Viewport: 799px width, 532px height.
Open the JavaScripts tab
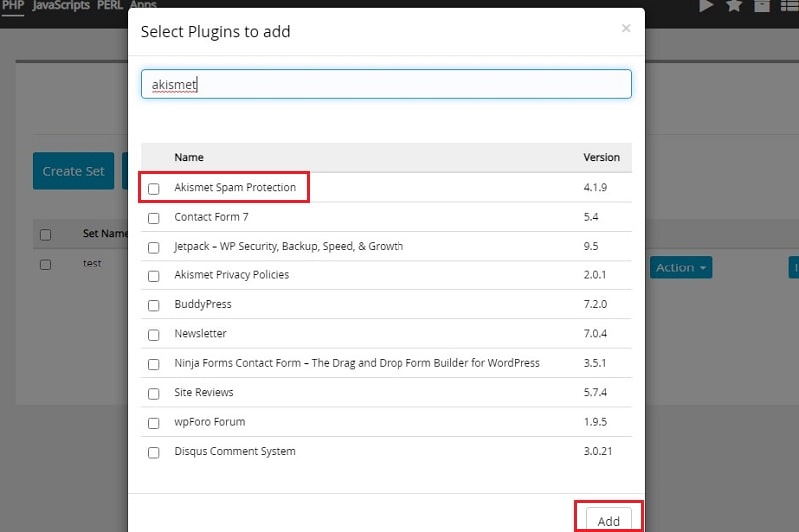click(x=61, y=6)
